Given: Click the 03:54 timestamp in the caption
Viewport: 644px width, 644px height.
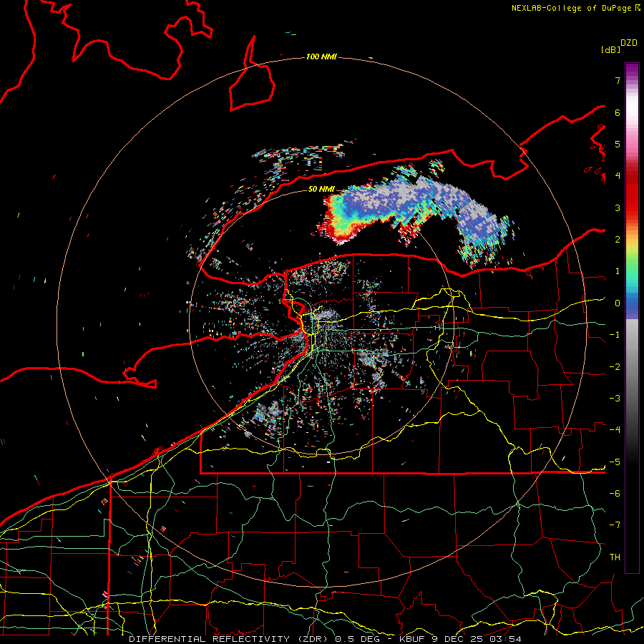Looking at the screenshot, I should [506, 639].
